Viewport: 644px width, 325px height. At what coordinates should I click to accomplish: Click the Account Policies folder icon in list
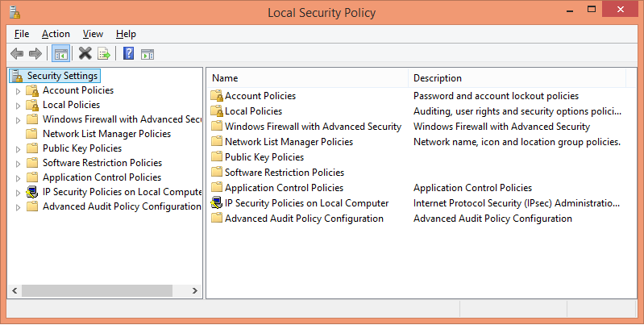(x=217, y=96)
